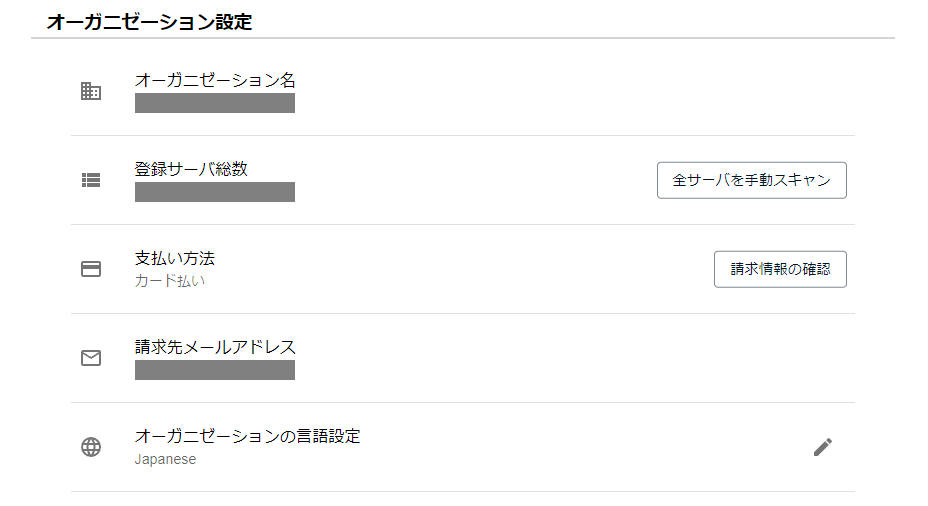Select the 登録サーバ総数 label
Screen dimensions: 928x506
pyautogui.click(x=191, y=169)
